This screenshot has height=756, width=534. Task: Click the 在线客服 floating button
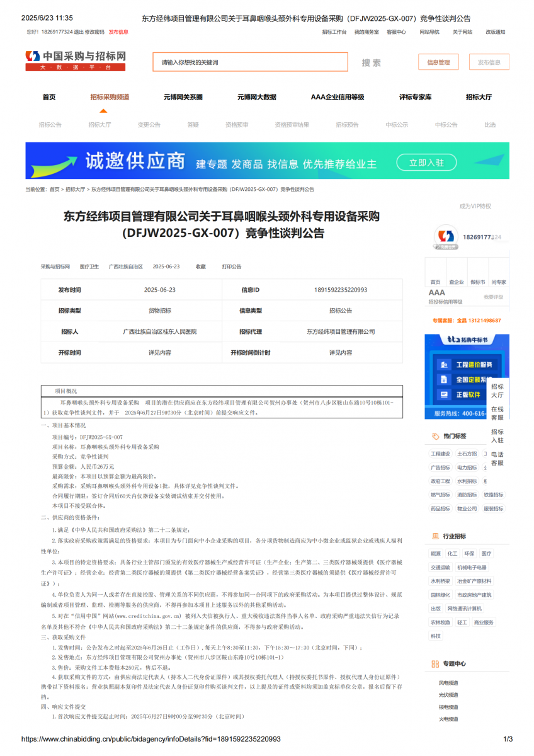(x=497, y=413)
